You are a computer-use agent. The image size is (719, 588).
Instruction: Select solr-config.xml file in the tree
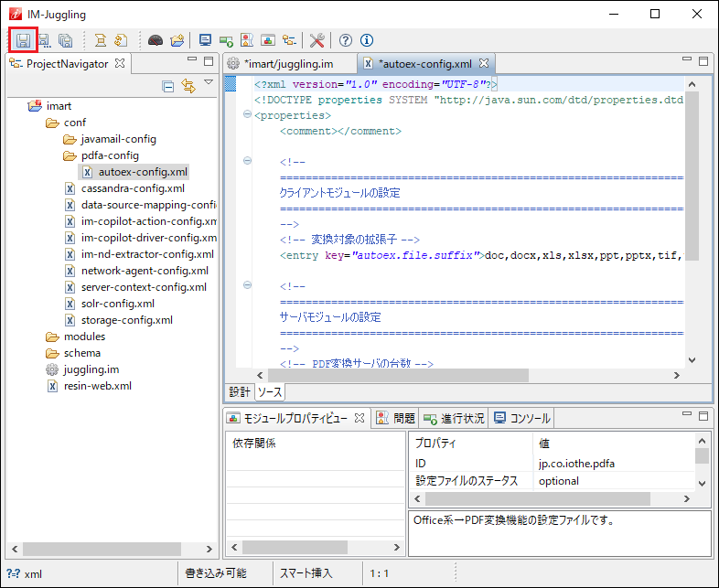[117, 304]
